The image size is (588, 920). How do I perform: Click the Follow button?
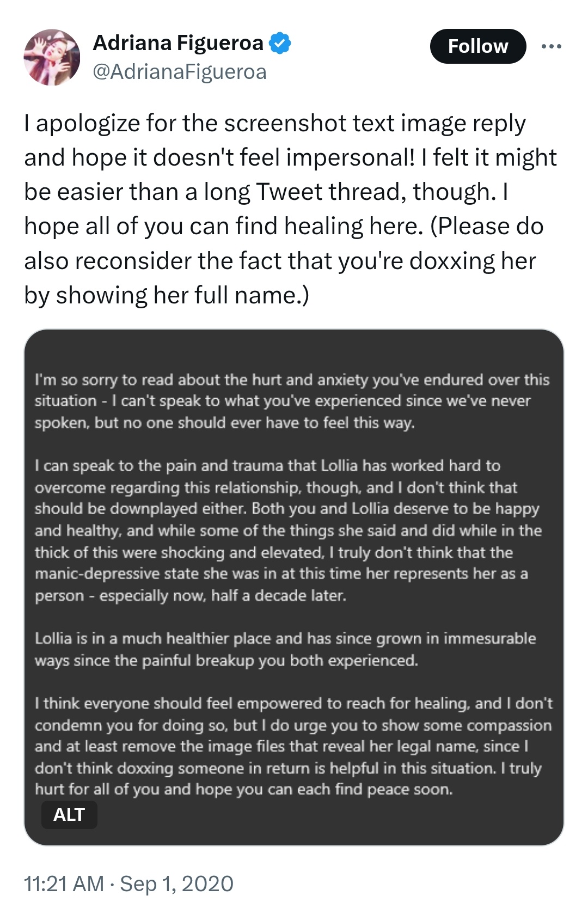tap(478, 46)
